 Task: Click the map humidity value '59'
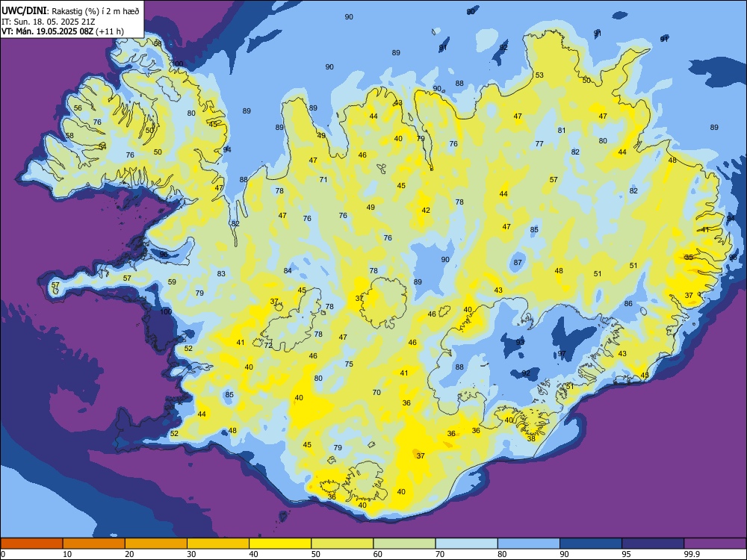click(172, 282)
